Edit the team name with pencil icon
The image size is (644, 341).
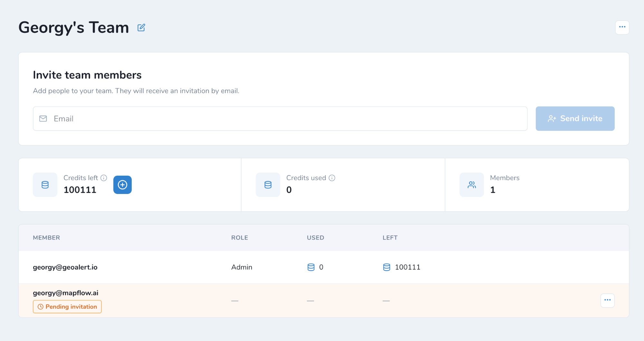141,28
